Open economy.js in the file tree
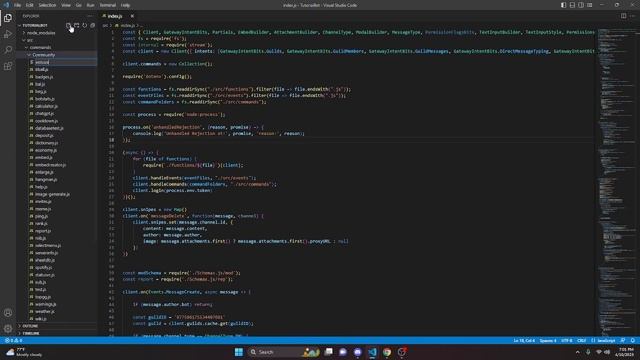Image resolution: width=640 pixels, height=360 pixels. 46,150
